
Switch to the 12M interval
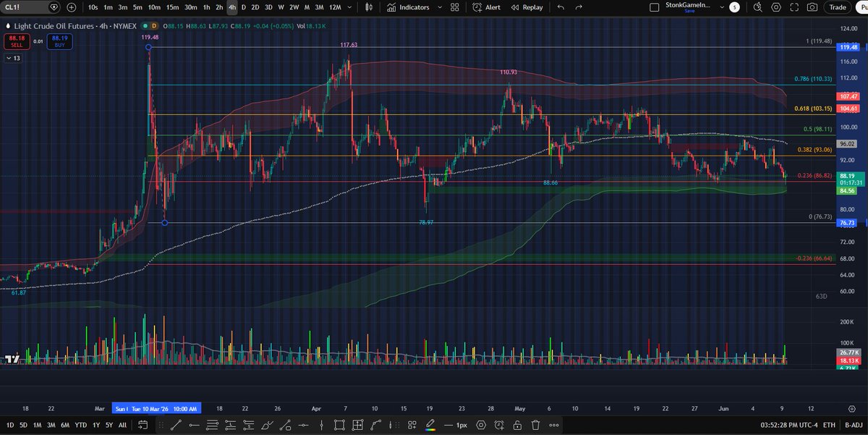tap(334, 7)
